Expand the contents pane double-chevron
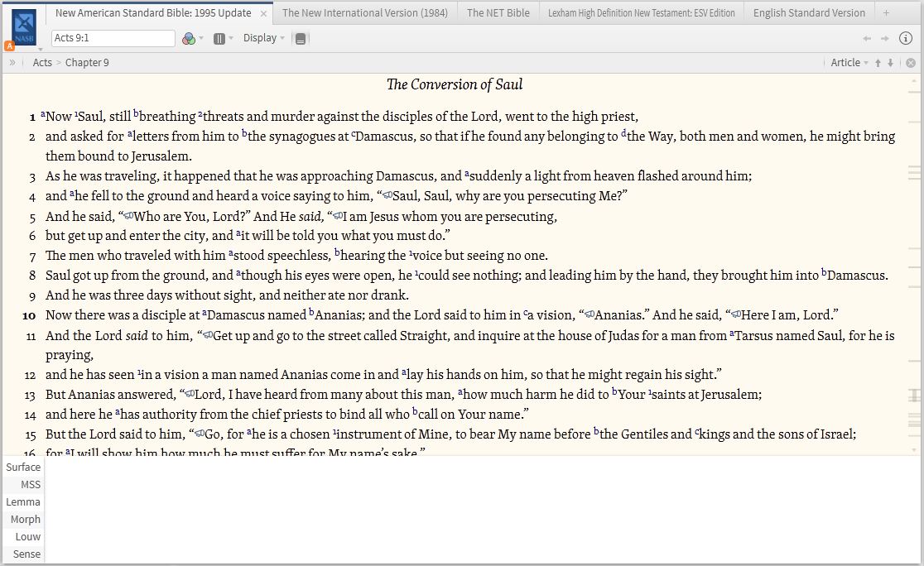 pyautogui.click(x=12, y=62)
